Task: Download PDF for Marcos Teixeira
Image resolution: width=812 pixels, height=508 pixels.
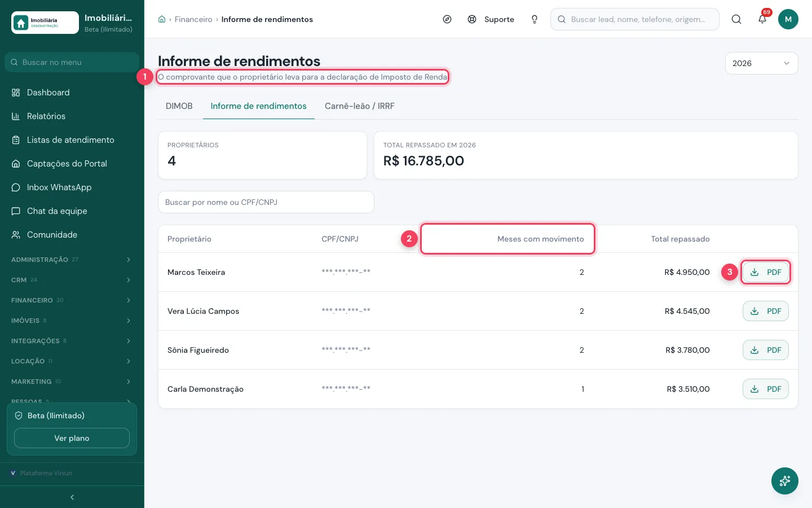Action: click(x=766, y=272)
